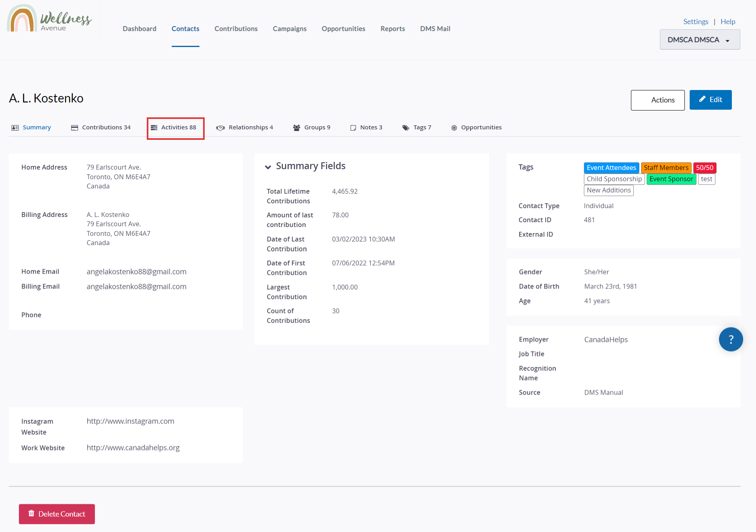756x532 pixels.
Task: Click the trash icon on Delete Contact
Action: (x=31, y=513)
